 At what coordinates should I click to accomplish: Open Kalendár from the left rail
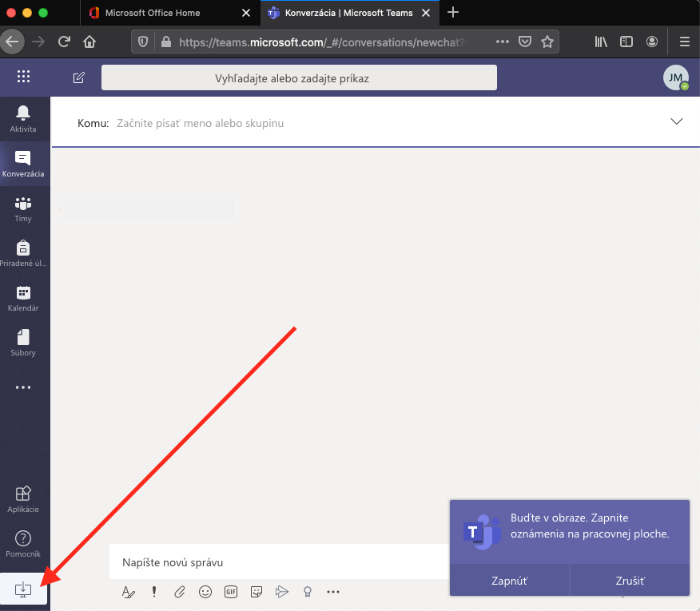[x=23, y=297]
